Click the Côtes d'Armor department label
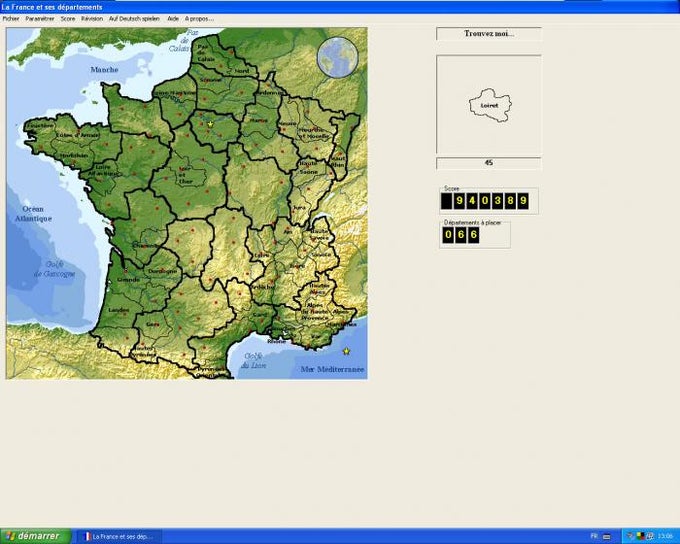 click(x=78, y=135)
